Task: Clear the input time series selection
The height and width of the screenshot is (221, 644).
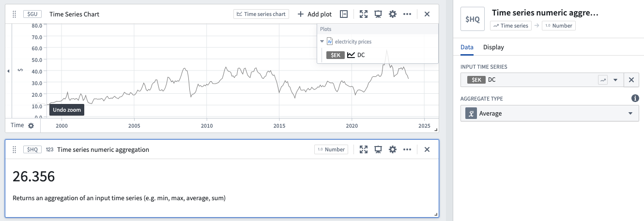Action: (631, 80)
